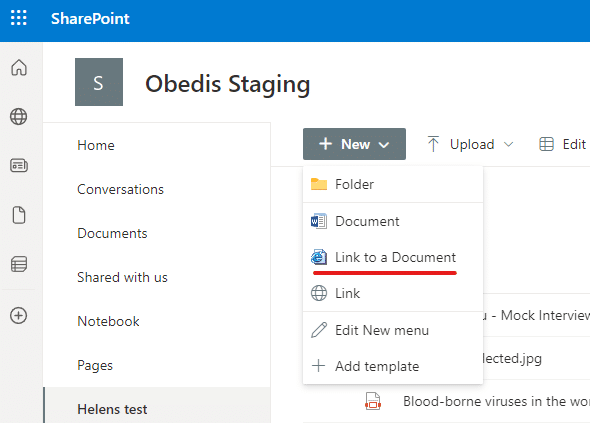This screenshot has width=590, height=423.
Task: Choose Folder from the New menu
Action: 393,184
